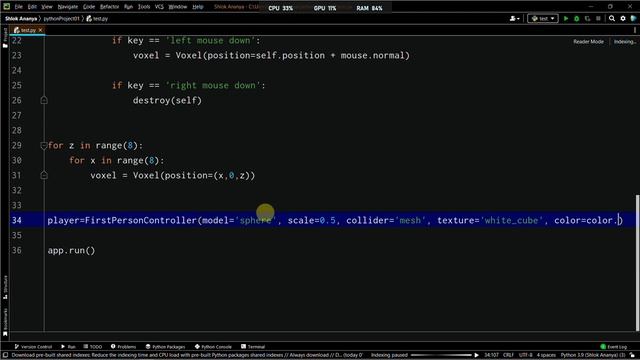Toggle Reader Mode in the editor
The width and height of the screenshot is (640, 360).
tap(588, 42)
